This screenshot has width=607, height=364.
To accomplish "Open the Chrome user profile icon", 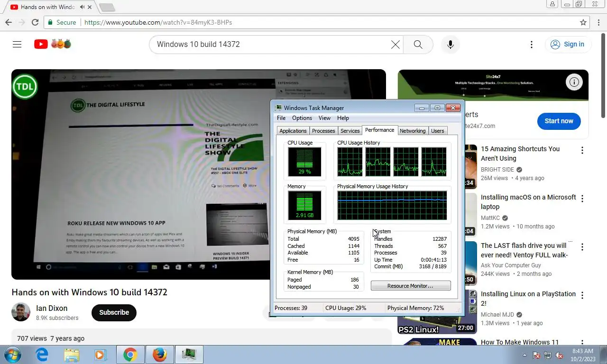I will tap(552, 4).
